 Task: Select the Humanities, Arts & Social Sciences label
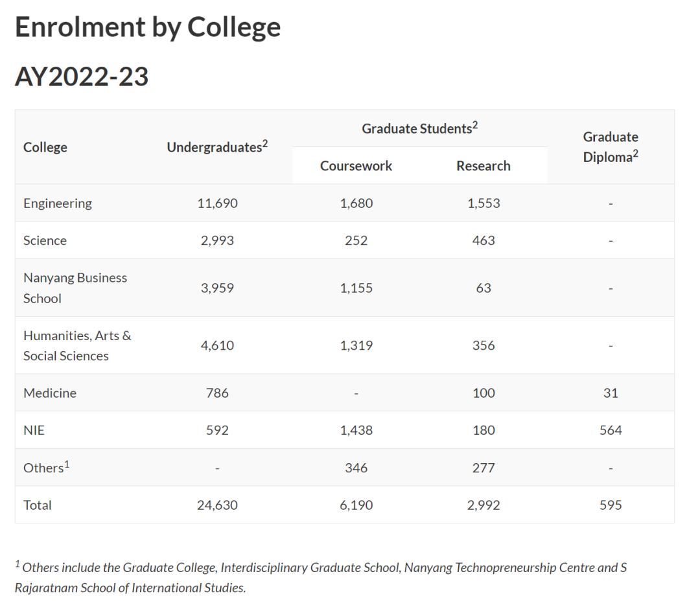coord(77,345)
